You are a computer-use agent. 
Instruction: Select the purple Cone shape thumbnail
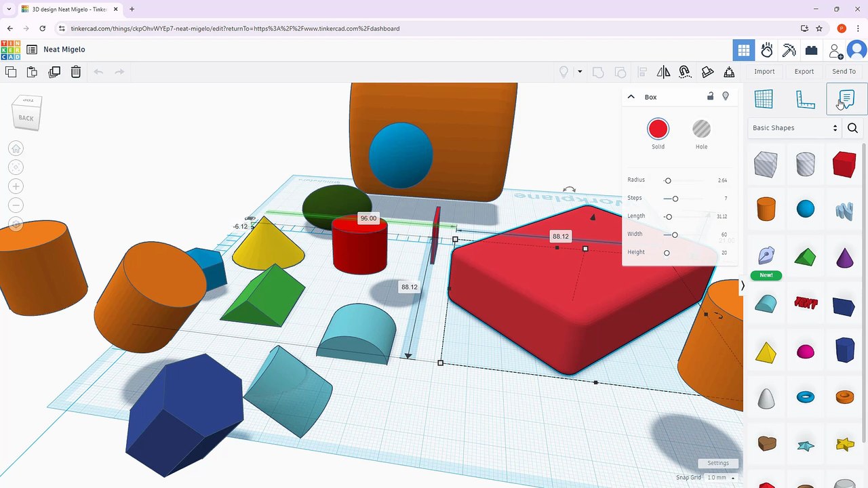844,258
